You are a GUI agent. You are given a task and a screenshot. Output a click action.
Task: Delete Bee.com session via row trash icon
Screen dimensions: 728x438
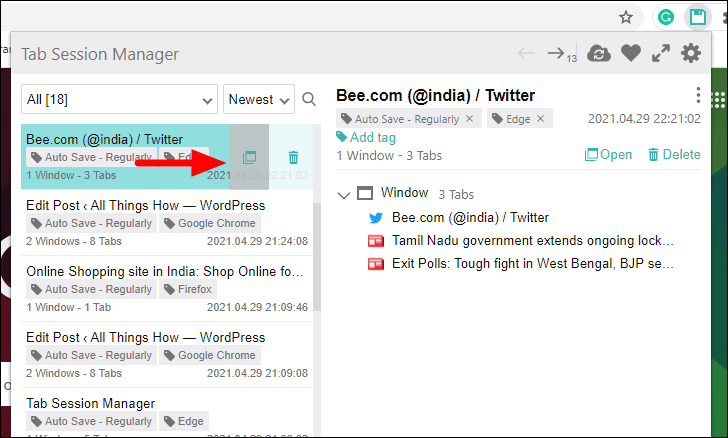coord(293,157)
